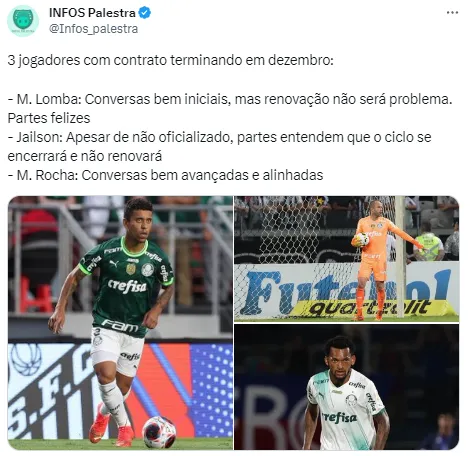This screenshot has width=472, height=456.
Task: Click the Crefisa text on the white jersey
Action: [x=339, y=417]
